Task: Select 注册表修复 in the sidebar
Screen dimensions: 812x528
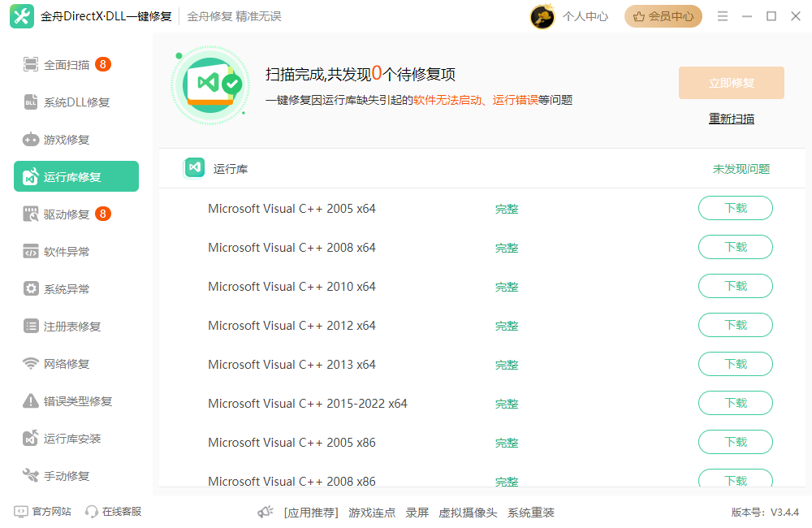Action: [65, 325]
